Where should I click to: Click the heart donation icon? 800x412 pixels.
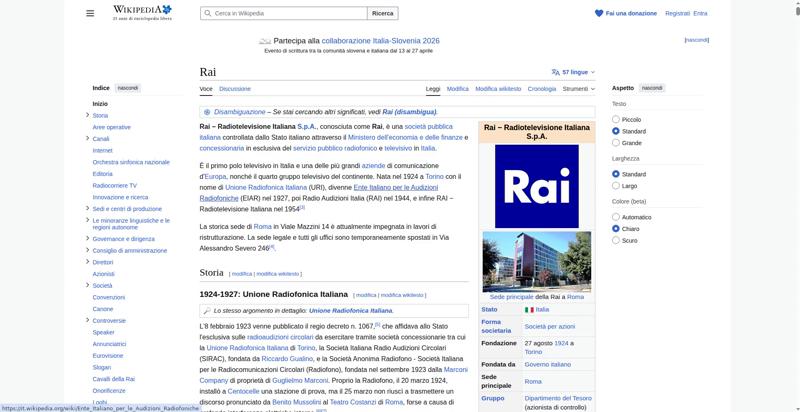[599, 13]
